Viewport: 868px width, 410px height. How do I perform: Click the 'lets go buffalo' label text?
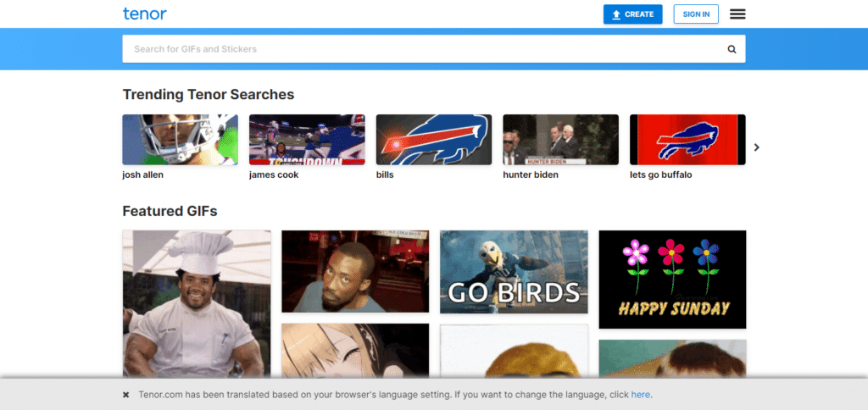pyautogui.click(x=661, y=175)
